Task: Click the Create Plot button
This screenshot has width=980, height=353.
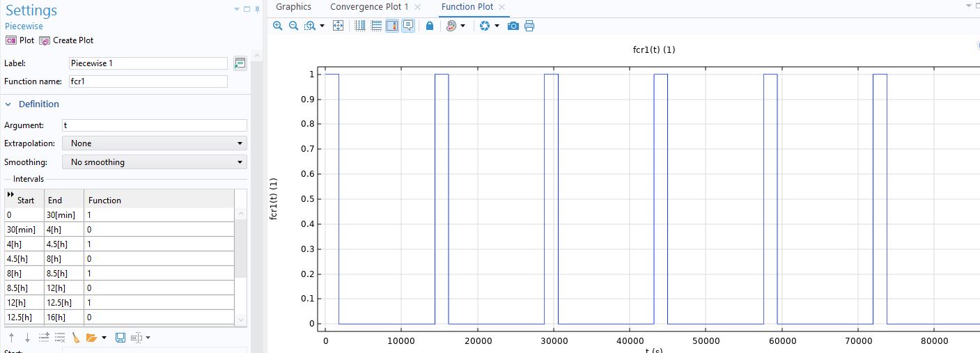Action: click(x=66, y=40)
